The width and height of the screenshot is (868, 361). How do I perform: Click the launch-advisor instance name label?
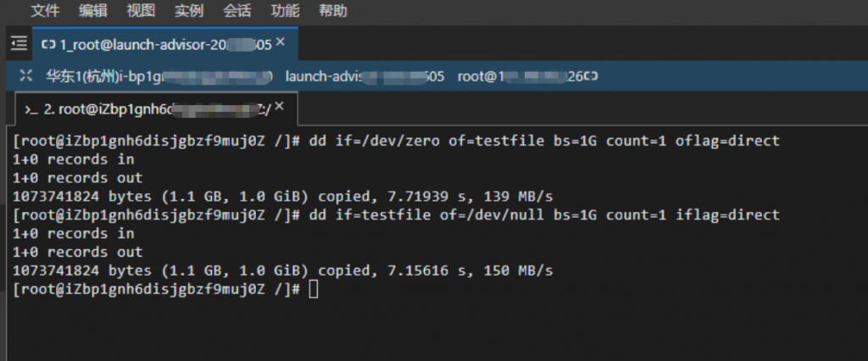(364, 76)
